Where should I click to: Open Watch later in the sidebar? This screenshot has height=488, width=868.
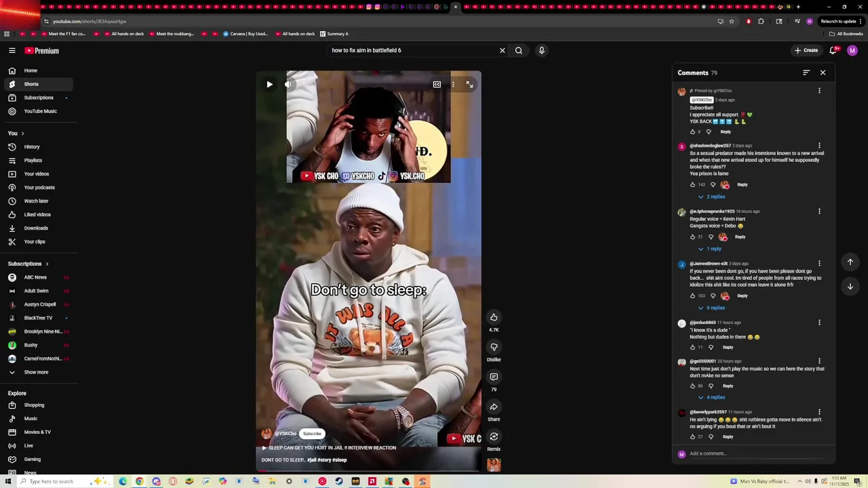click(x=38, y=201)
